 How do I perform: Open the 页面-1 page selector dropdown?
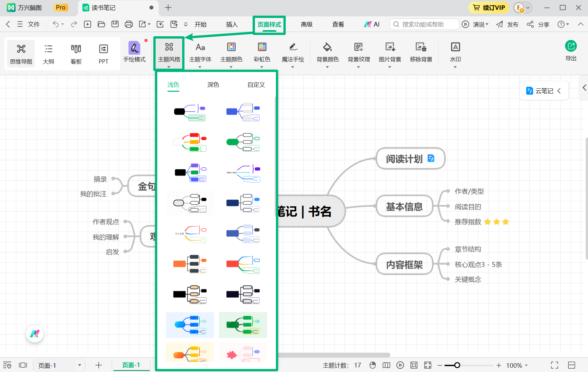[60, 365]
